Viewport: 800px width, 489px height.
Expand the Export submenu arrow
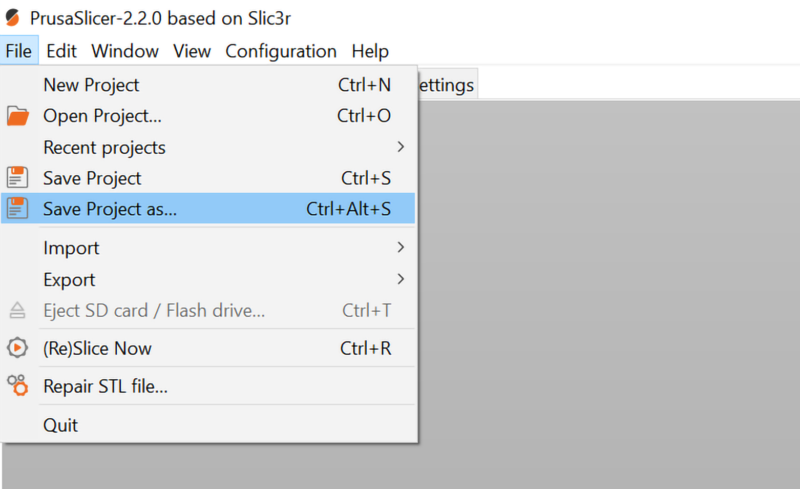point(401,279)
